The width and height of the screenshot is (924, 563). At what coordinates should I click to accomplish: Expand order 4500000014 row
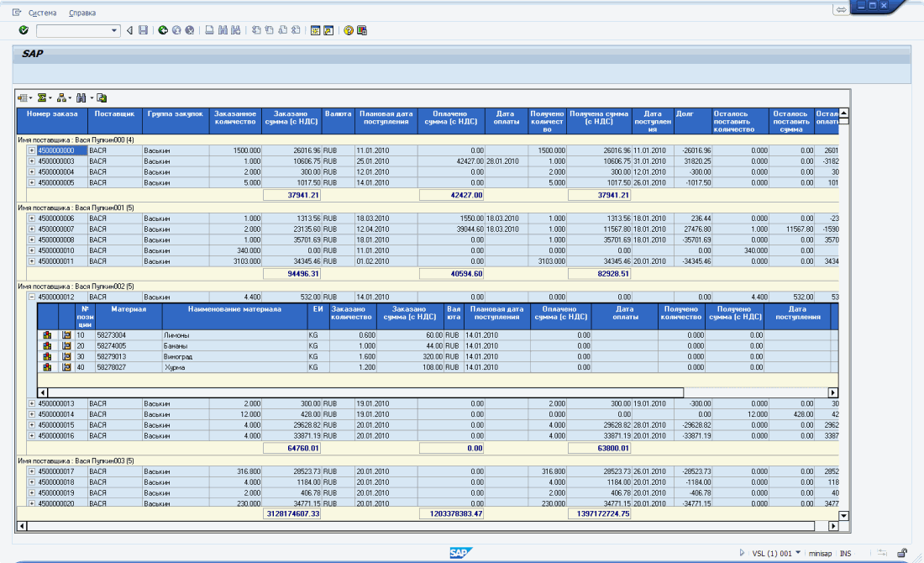32,414
